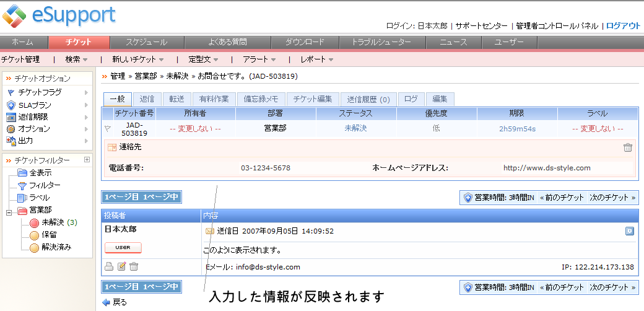Delete post using trash icon under poster
Image resolution: width=644 pixels, height=311 pixels.
pyautogui.click(x=134, y=266)
